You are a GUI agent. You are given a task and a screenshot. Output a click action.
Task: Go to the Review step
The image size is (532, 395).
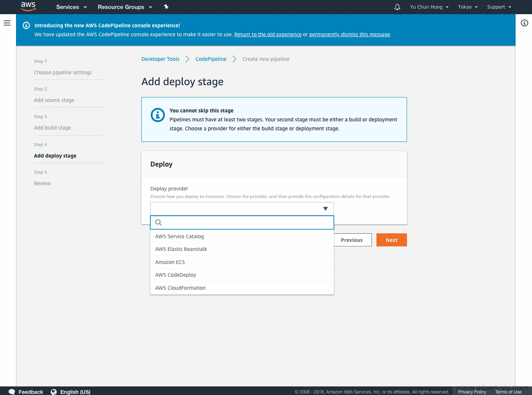[42, 183]
